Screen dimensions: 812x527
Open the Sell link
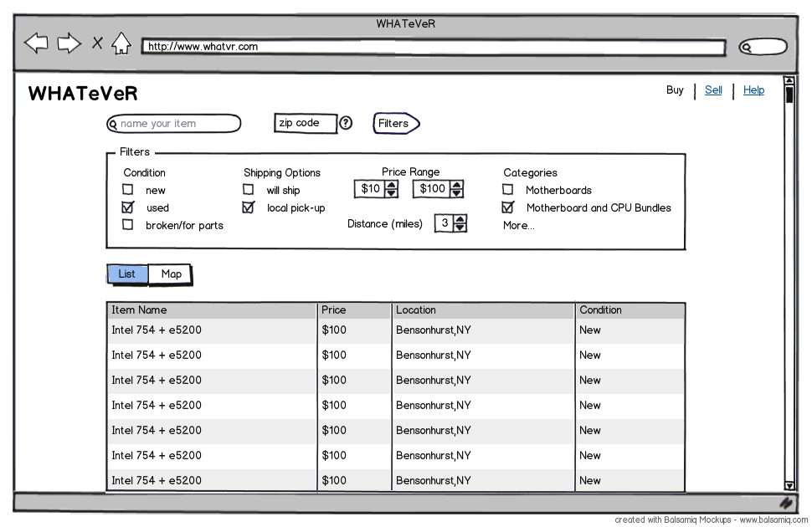(713, 90)
